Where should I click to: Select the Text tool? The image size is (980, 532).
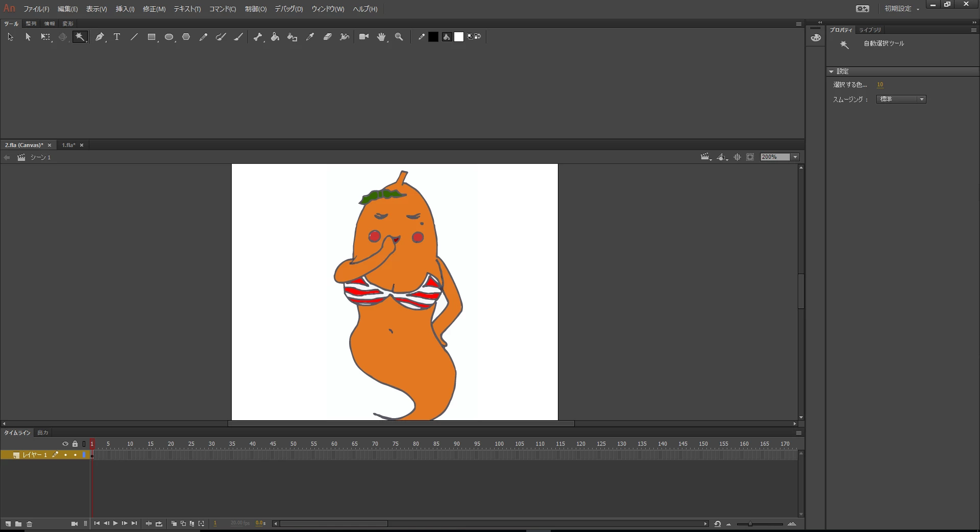(x=117, y=37)
